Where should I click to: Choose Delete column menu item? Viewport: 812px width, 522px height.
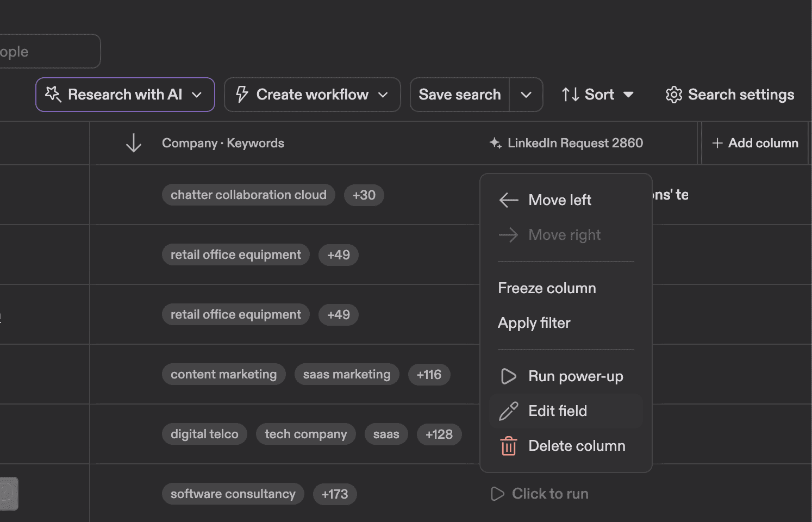pos(566,446)
